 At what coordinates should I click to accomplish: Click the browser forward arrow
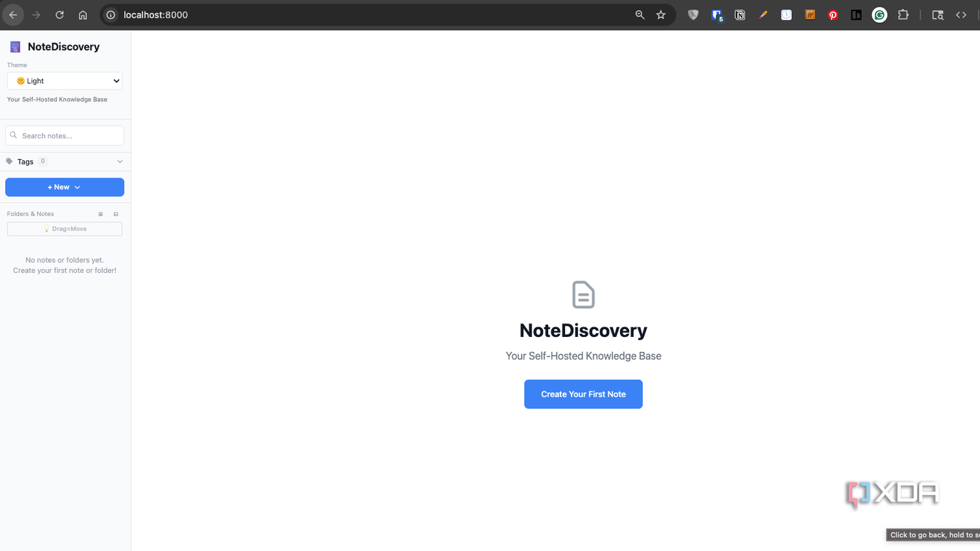coord(36,15)
